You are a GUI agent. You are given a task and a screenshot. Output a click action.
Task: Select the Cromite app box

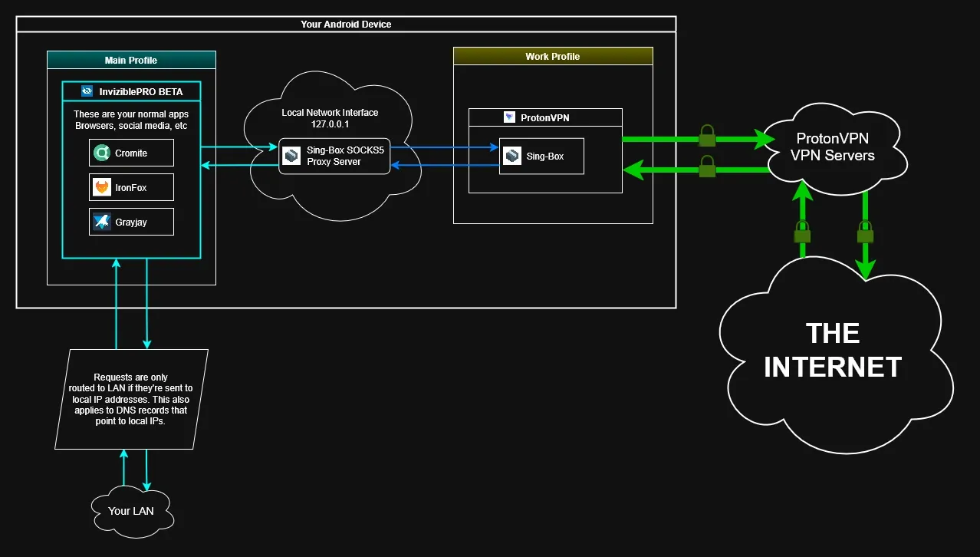pyautogui.click(x=132, y=153)
